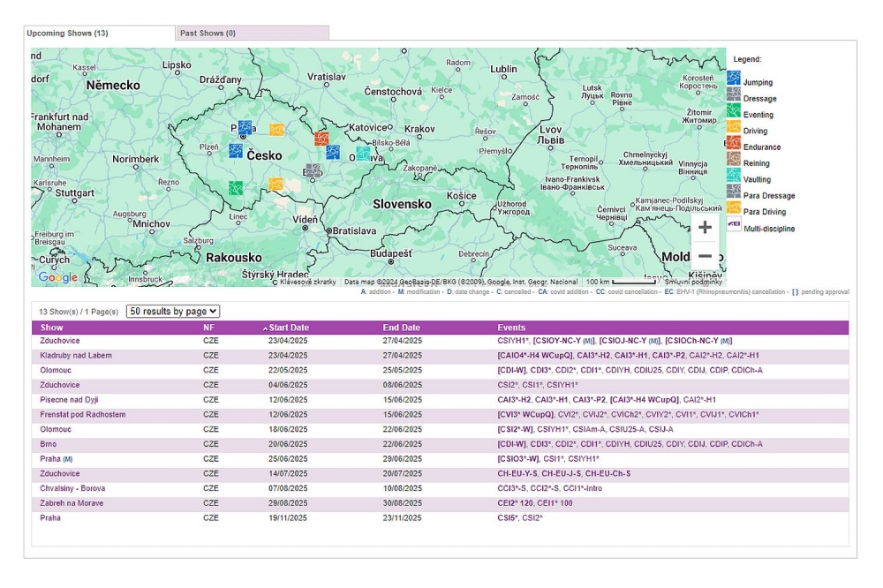This screenshot has height=588, width=883.
Task: Open Pisecne nad Dyji show
Action: [69, 399]
